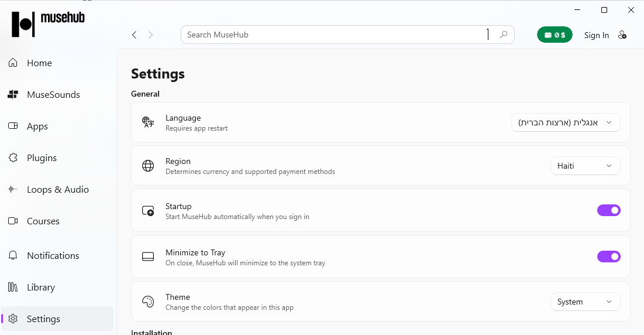Click the MuseHub logo

[x=48, y=24]
